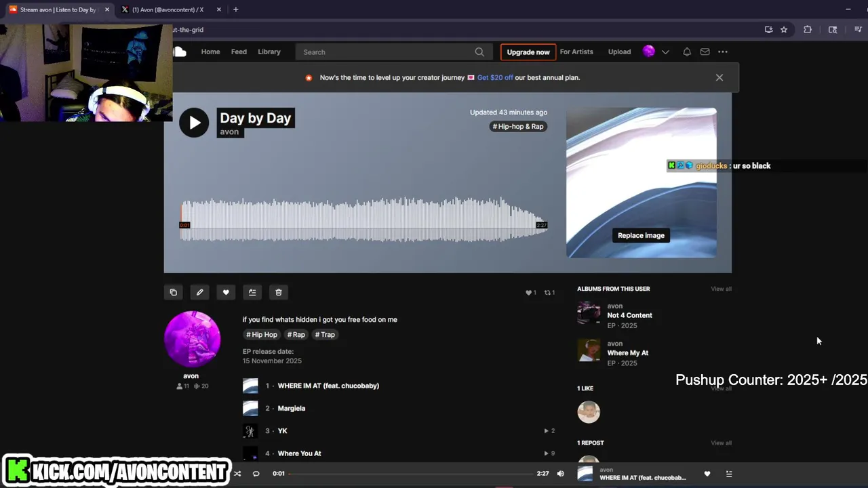Open the messages envelope icon
The height and width of the screenshot is (488, 868).
click(x=705, y=52)
